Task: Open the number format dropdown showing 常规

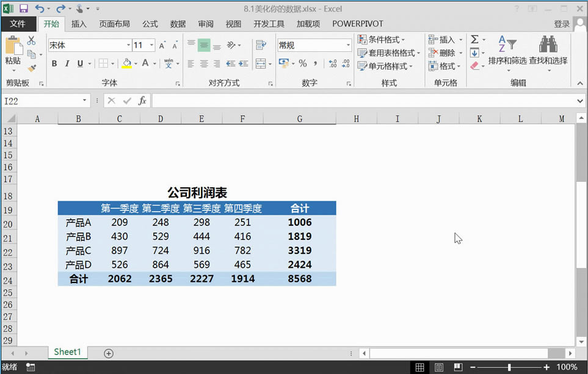Action: (x=348, y=45)
